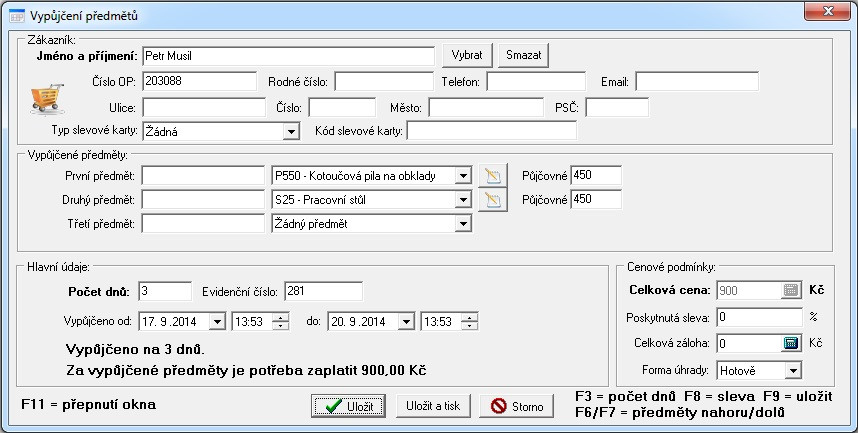
Task: Open the note editor for the second item
Action: point(492,200)
